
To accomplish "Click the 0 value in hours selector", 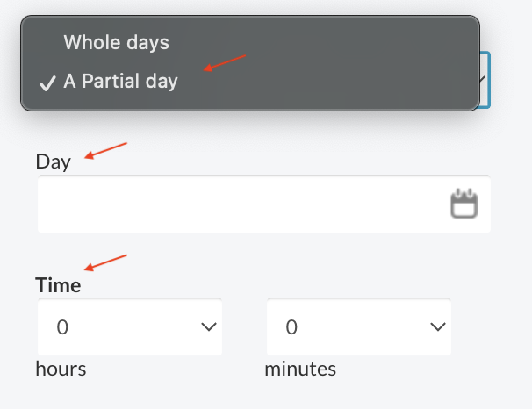I will [x=62, y=327].
